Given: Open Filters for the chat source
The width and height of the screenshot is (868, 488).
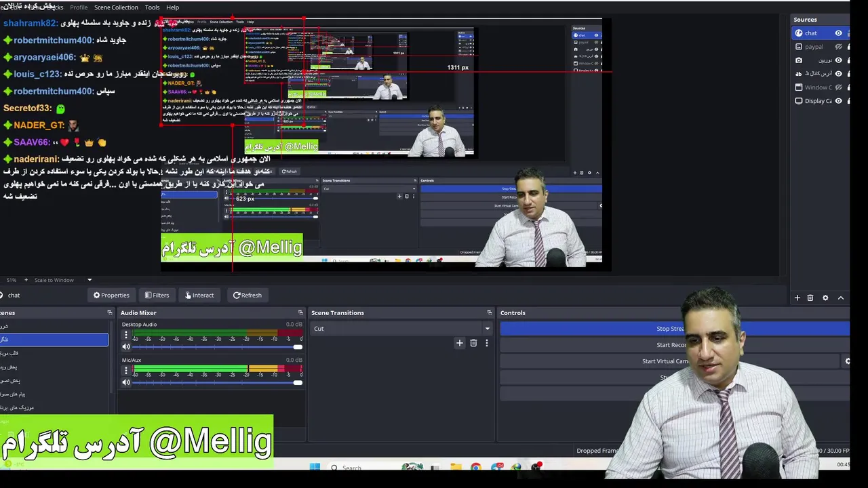Looking at the screenshot, I should [x=157, y=295].
